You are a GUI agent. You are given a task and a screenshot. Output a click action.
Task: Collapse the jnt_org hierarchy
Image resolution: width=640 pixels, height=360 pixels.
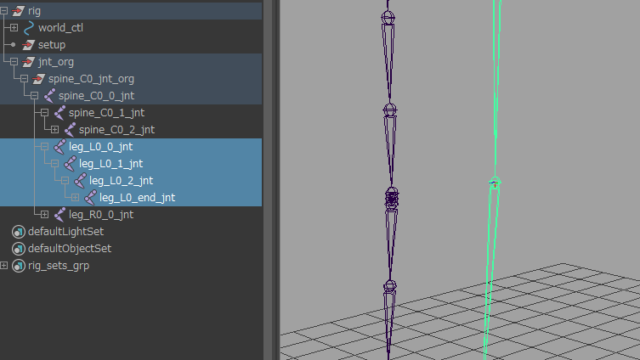[14, 62]
